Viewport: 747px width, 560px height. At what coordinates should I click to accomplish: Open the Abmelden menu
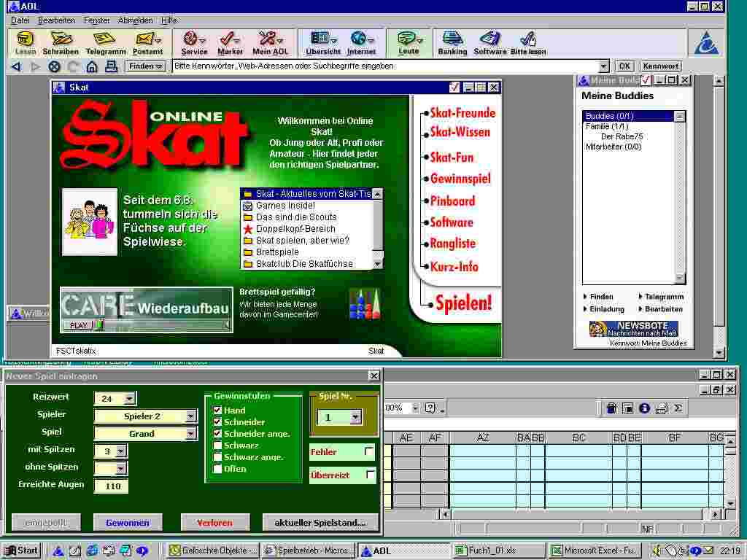135,20
